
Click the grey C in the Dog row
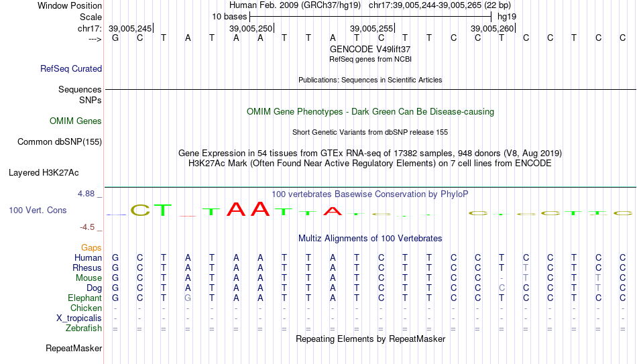point(502,288)
